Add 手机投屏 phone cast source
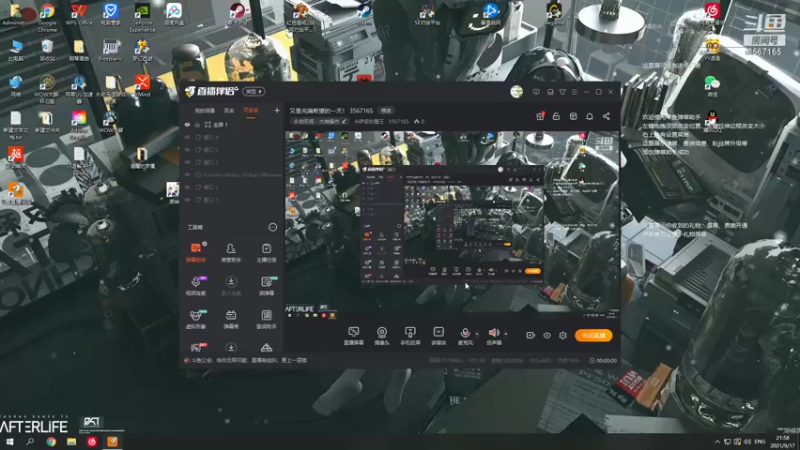 point(410,336)
